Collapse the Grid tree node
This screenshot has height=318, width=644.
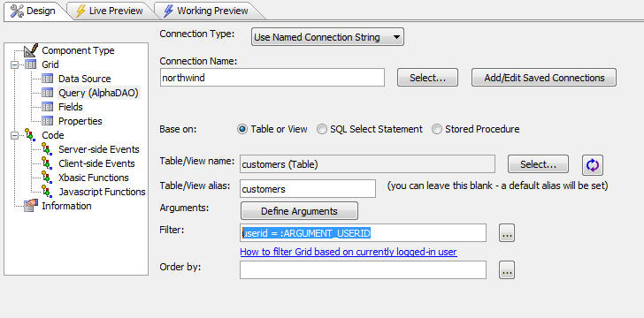pos(15,64)
